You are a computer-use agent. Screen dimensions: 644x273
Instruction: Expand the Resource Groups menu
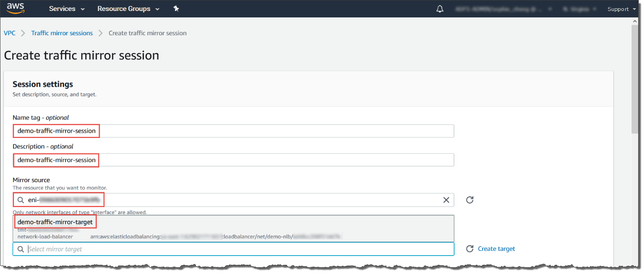tap(128, 9)
